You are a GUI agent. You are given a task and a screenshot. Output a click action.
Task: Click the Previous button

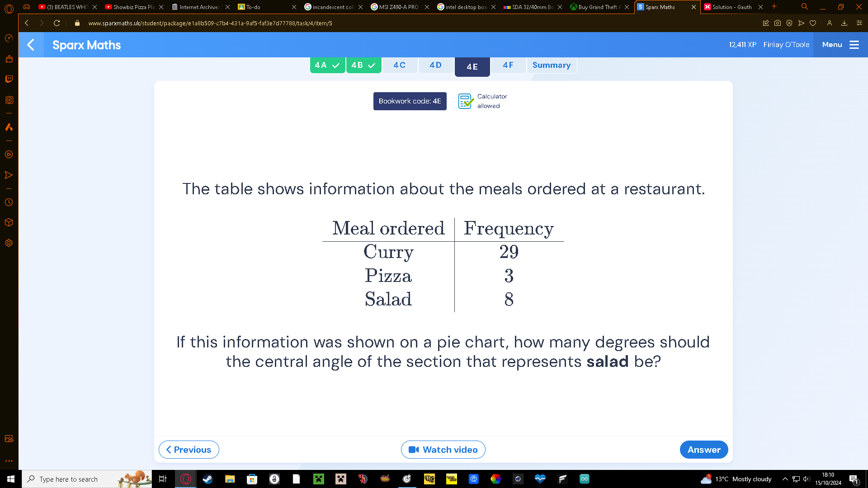click(189, 449)
